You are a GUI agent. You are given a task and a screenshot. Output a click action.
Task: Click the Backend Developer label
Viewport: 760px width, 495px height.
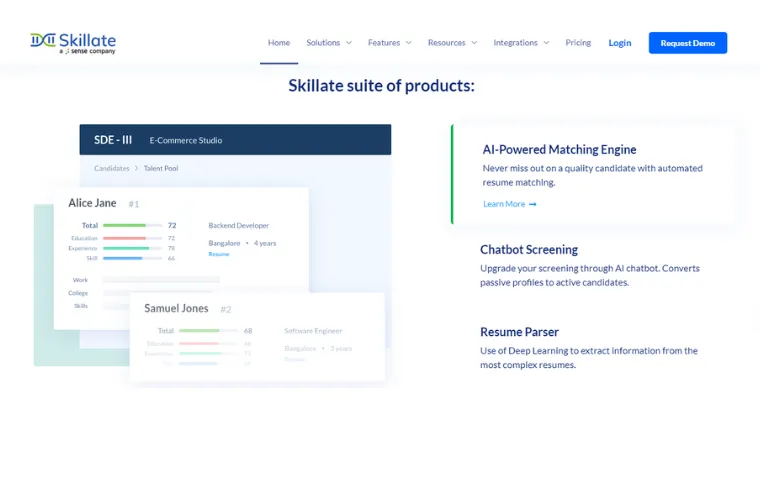[x=238, y=225]
